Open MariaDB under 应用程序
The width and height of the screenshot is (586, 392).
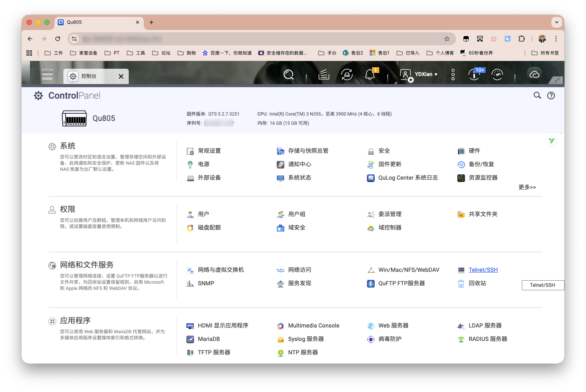click(209, 339)
